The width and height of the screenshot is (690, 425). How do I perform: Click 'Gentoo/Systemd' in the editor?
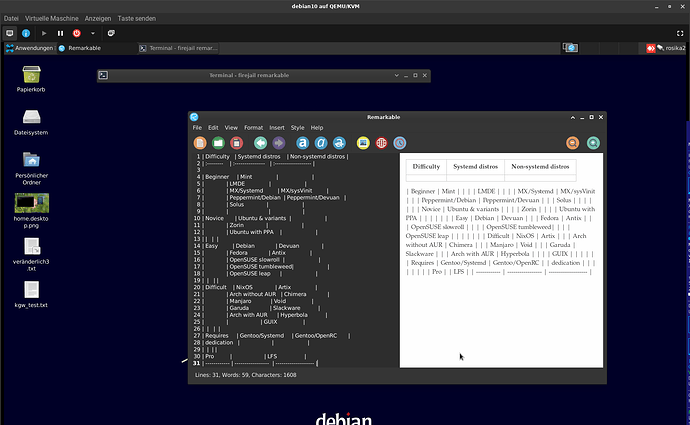point(262,336)
